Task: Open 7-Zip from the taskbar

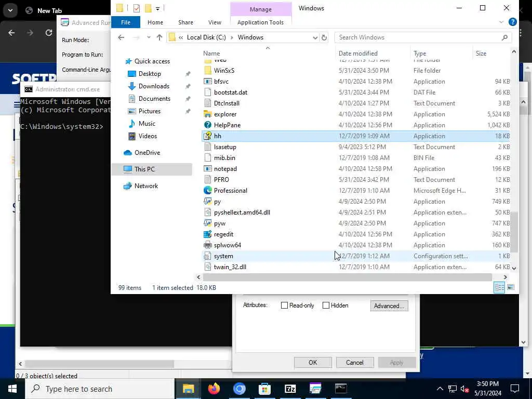Action: click(290, 389)
